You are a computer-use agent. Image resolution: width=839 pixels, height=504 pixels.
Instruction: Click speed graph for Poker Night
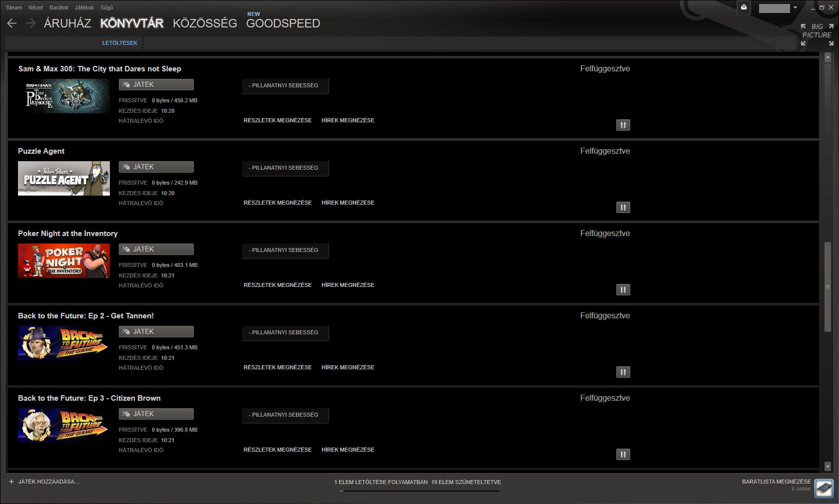[286, 251]
